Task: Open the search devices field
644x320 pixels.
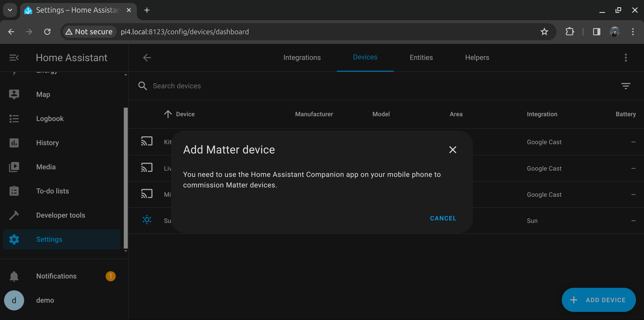Action: (x=176, y=86)
